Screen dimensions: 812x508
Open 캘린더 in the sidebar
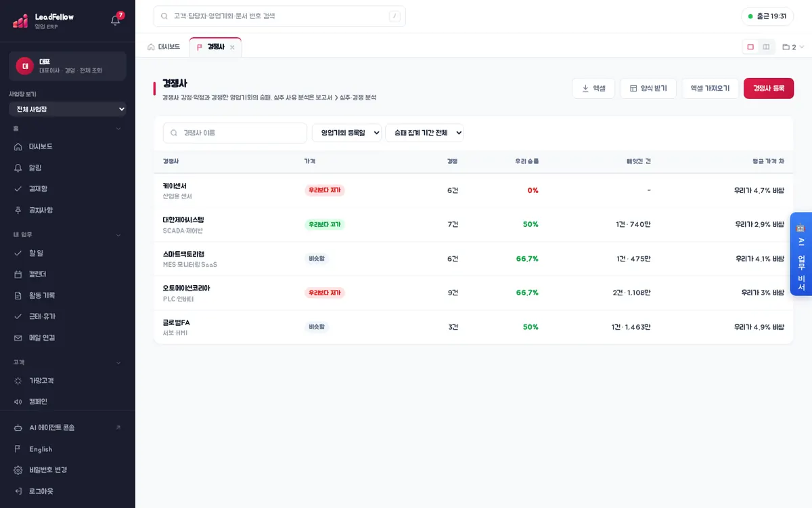(68, 274)
